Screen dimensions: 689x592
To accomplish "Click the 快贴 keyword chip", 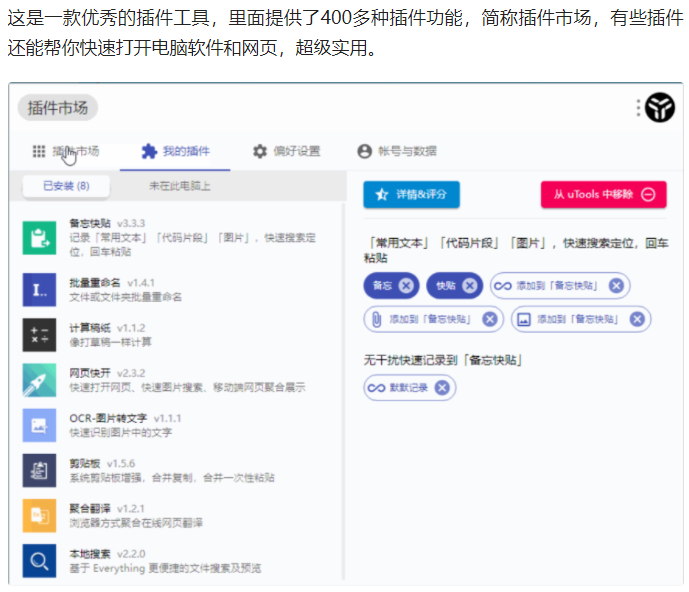I will coord(454,286).
